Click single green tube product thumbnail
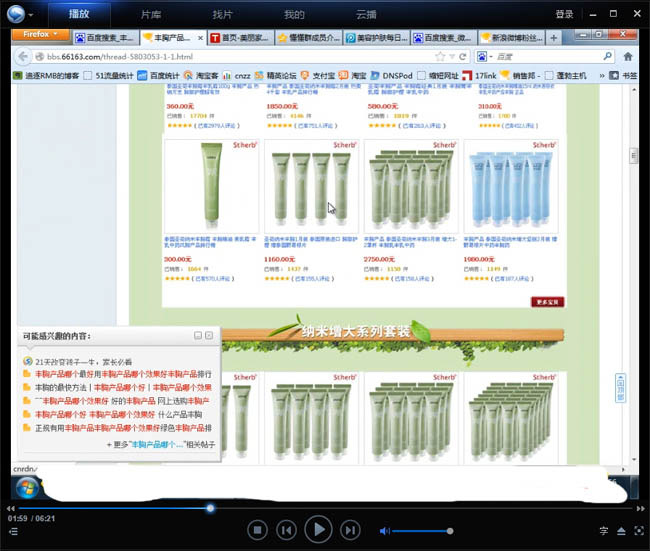This screenshot has height=551, width=650. point(211,187)
